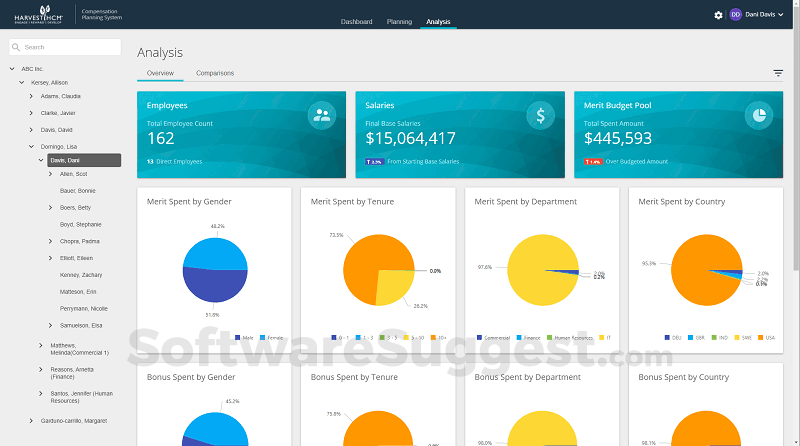Image resolution: width=800 pixels, height=446 pixels.
Task: Open the settings gear icon
Action: [718, 15]
